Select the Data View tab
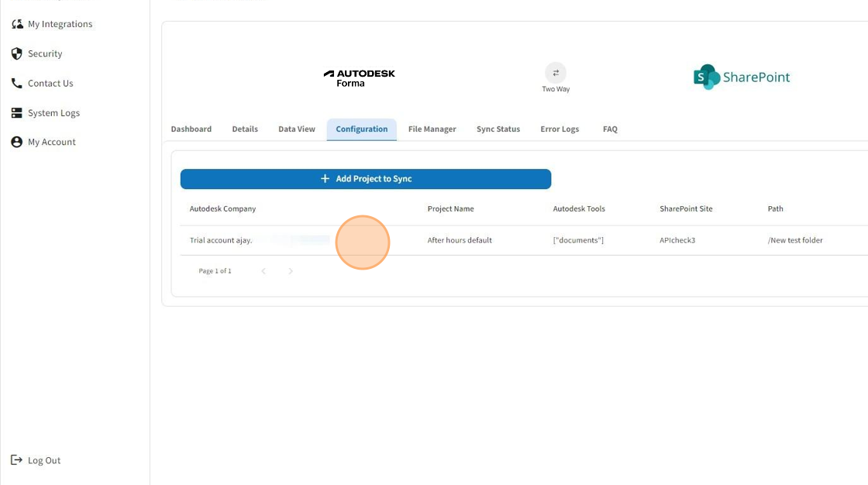The width and height of the screenshot is (868, 485). click(x=297, y=129)
